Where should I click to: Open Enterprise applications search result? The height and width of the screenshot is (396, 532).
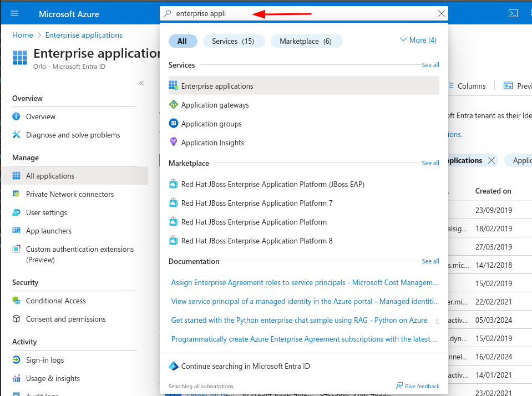pos(217,86)
